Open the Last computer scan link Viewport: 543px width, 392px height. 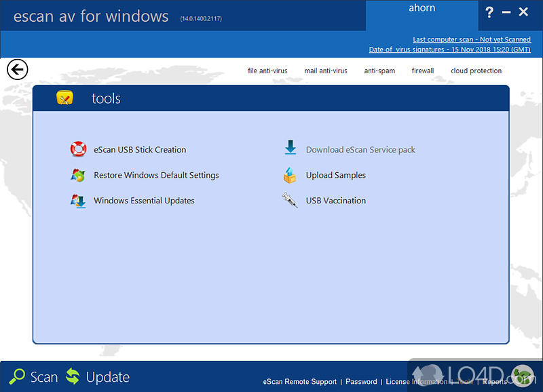click(x=471, y=40)
